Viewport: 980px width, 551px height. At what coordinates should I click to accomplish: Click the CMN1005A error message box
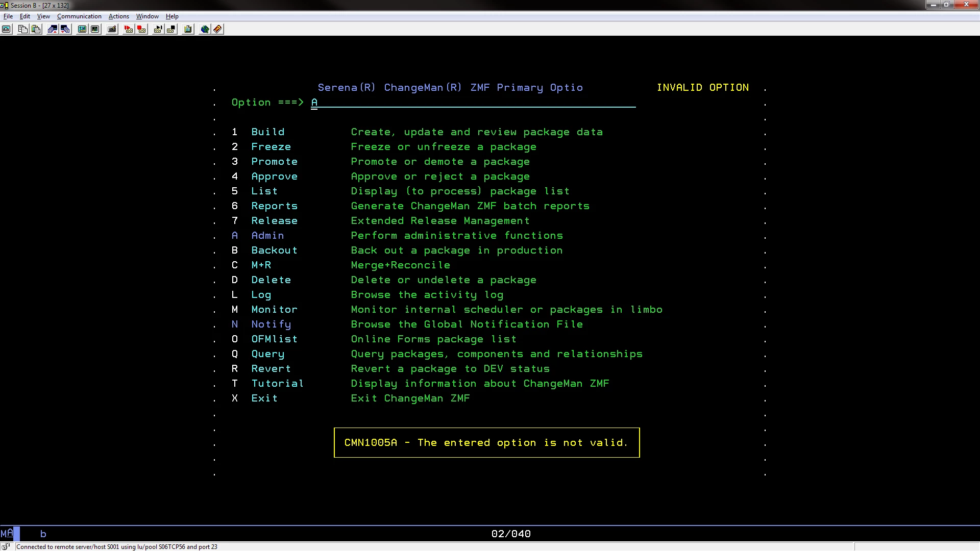(x=486, y=443)
